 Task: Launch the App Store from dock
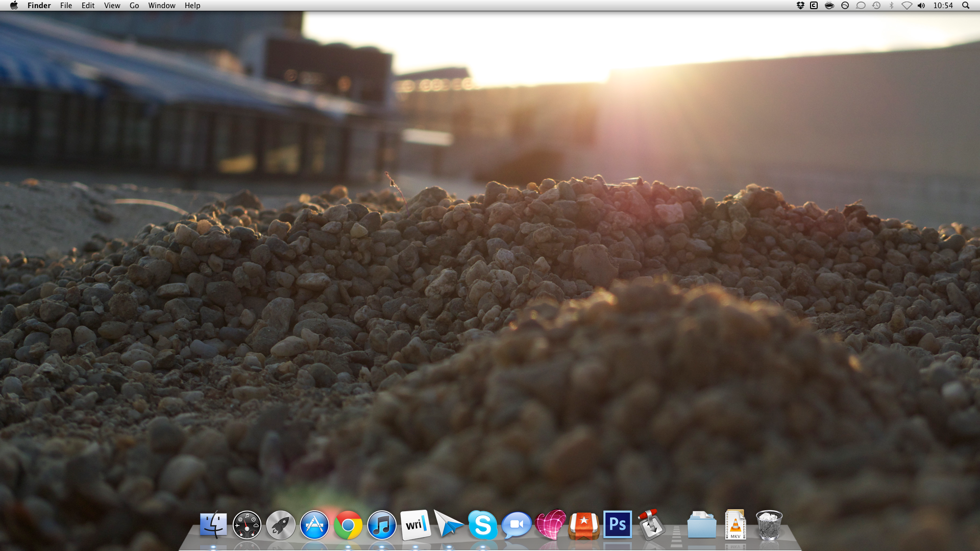[314, 524]
